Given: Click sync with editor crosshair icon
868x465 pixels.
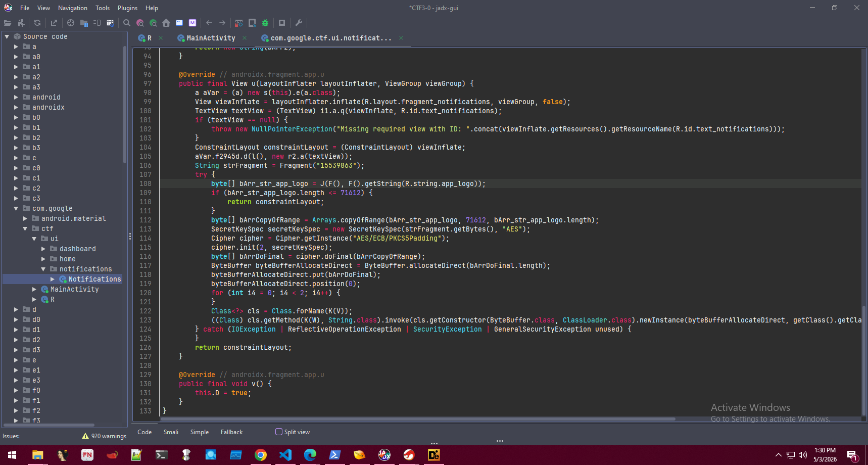Looking at the screenshot, I should (71, 23).
